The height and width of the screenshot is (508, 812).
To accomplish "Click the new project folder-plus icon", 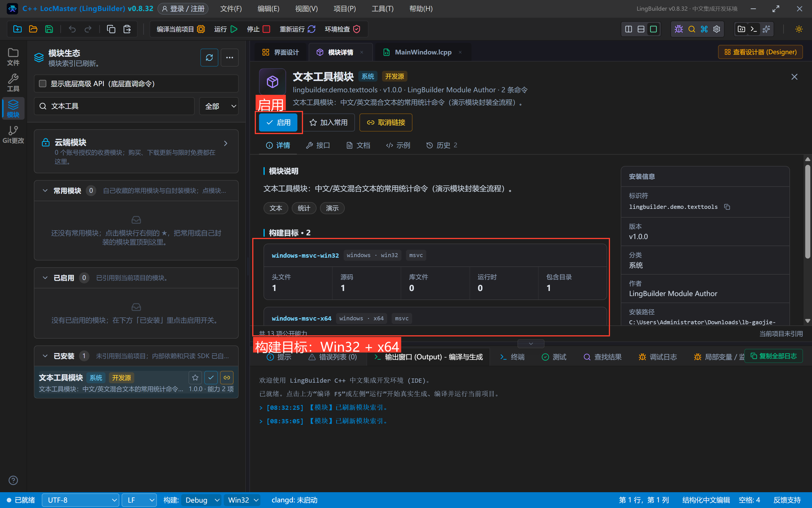I will coord(17,29).
